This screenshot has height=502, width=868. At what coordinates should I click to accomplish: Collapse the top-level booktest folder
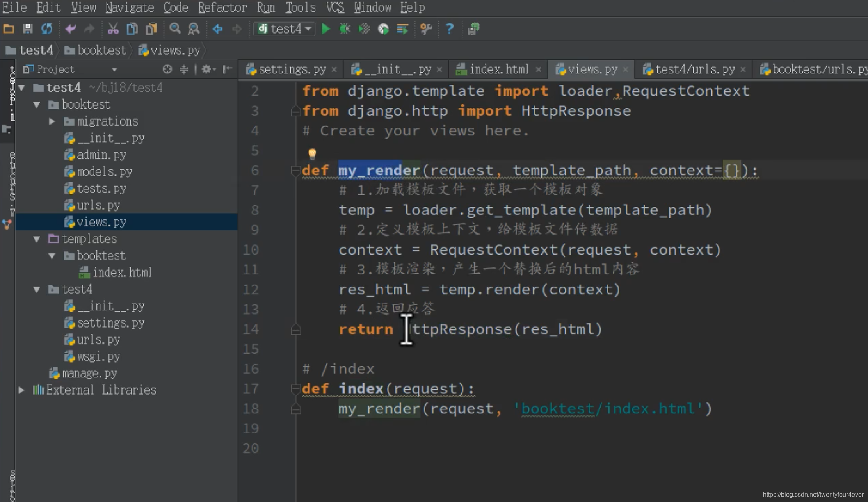click(37, 105)
